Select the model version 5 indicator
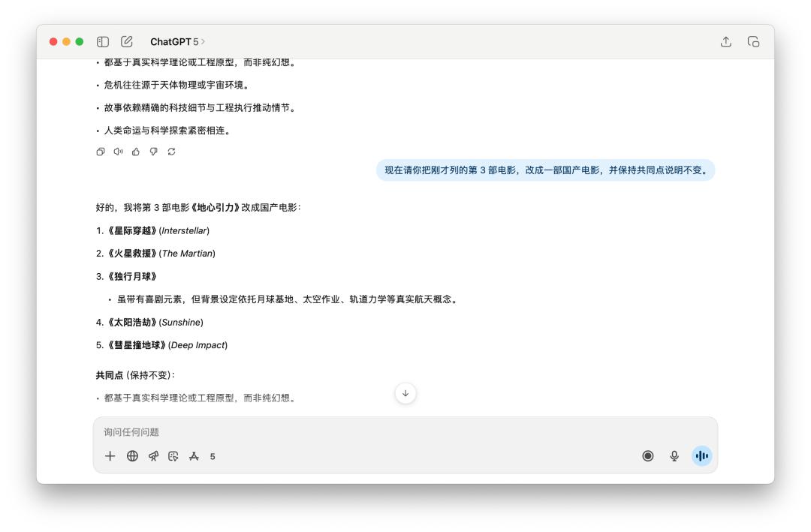 [213, 456]
